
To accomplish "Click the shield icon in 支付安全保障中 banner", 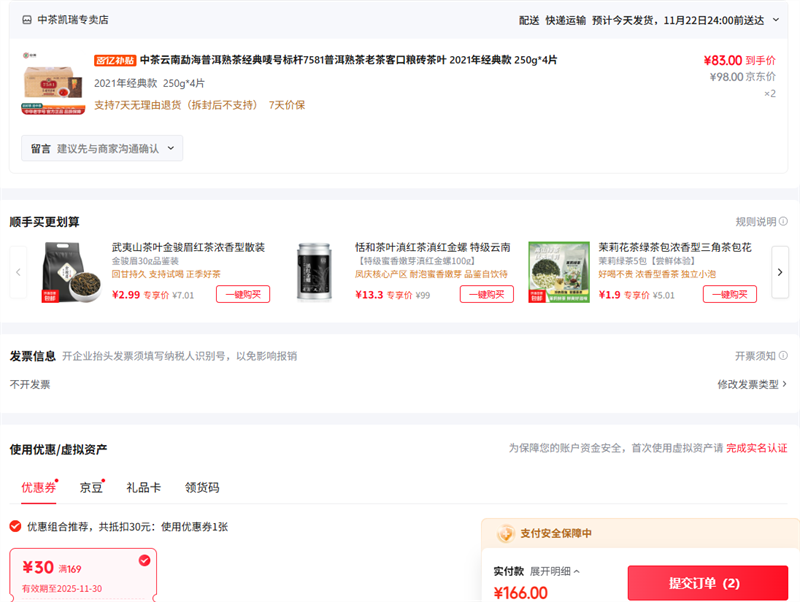I will tap(506, 534).
